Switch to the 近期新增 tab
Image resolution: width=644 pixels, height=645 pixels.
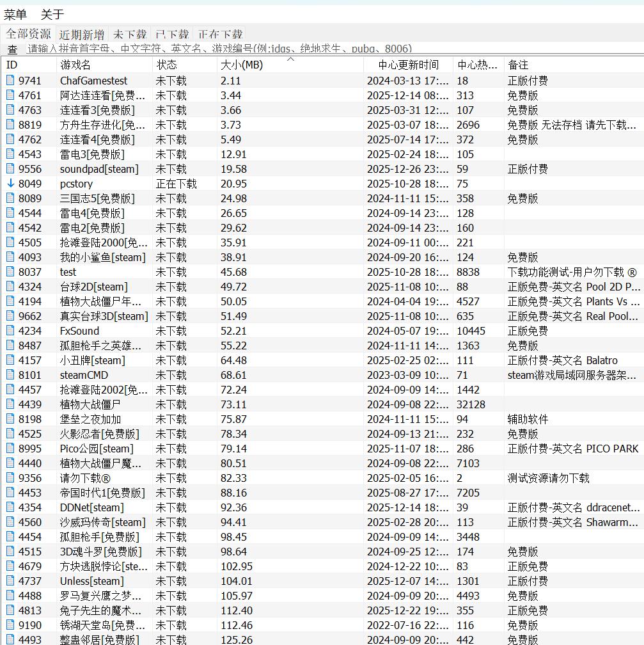[x=82, y=35]
